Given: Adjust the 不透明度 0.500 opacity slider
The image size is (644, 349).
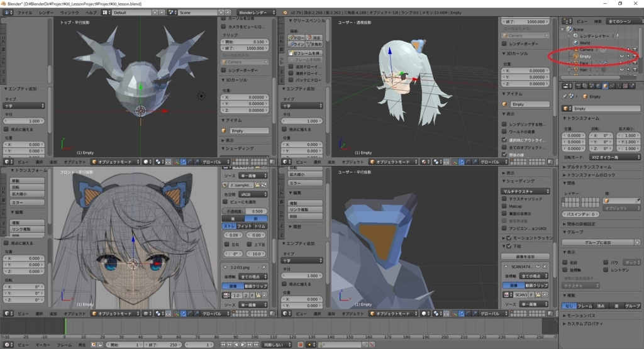Looking at the screenshot, I should pyautogui.click(x=245, y=211).
